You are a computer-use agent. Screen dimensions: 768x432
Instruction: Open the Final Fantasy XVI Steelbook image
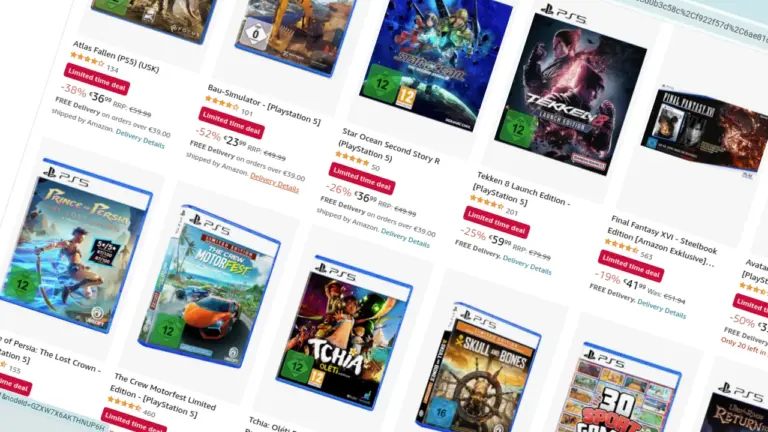[705, 130]
